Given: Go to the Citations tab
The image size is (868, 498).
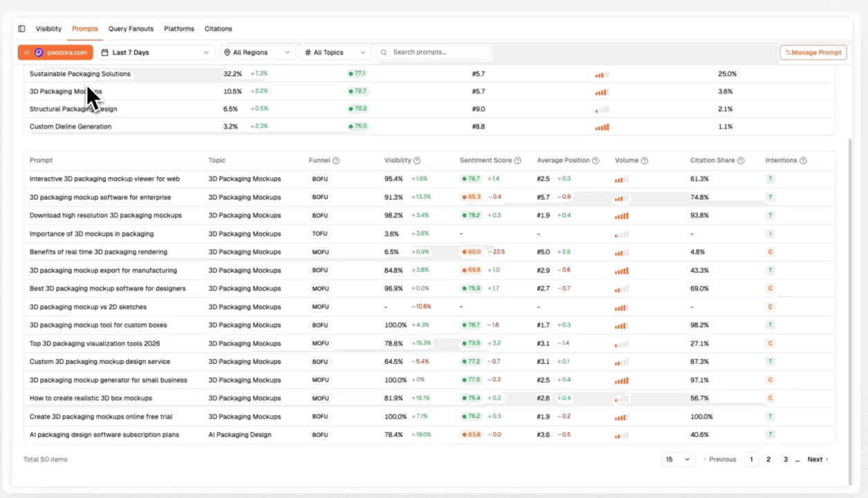Looking at the screenshot, I should click(218, 29).
